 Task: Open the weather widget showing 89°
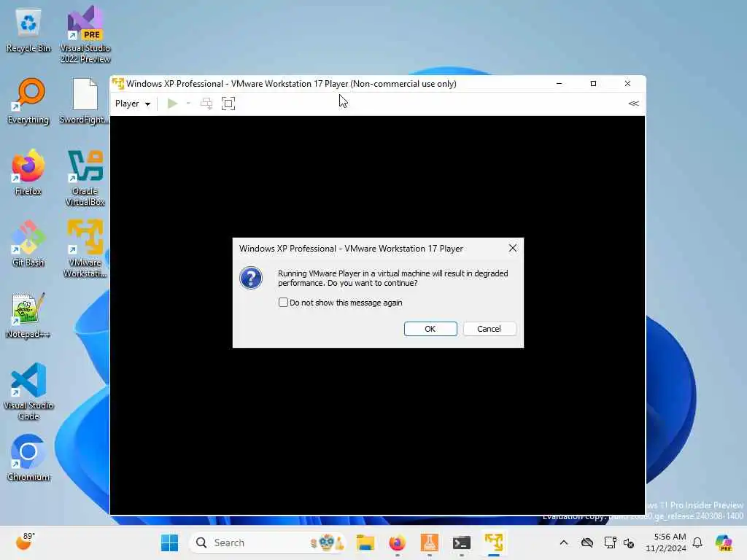pos(25,542)
